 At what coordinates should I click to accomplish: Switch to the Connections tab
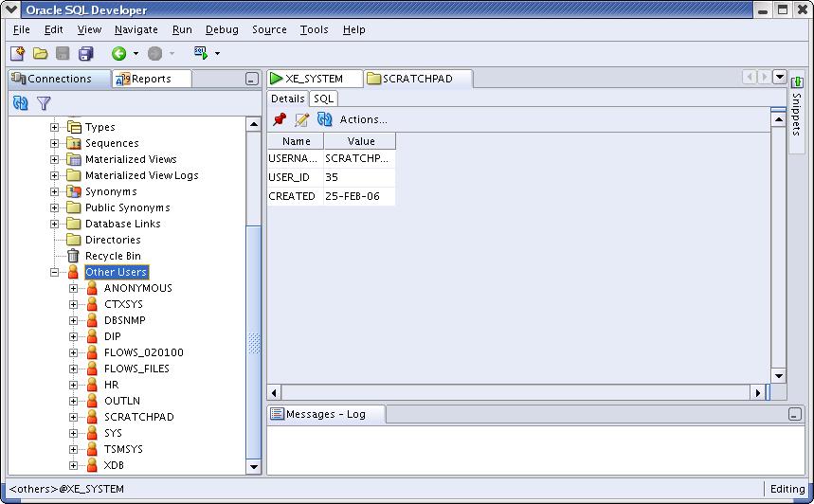pos(59,79)
